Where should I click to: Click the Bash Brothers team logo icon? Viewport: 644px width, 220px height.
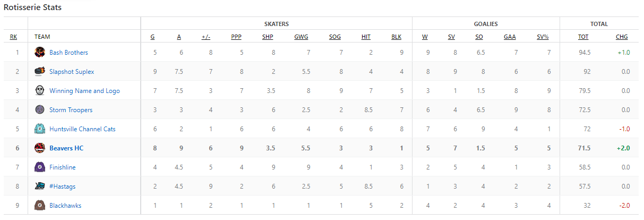coord(39,52)
